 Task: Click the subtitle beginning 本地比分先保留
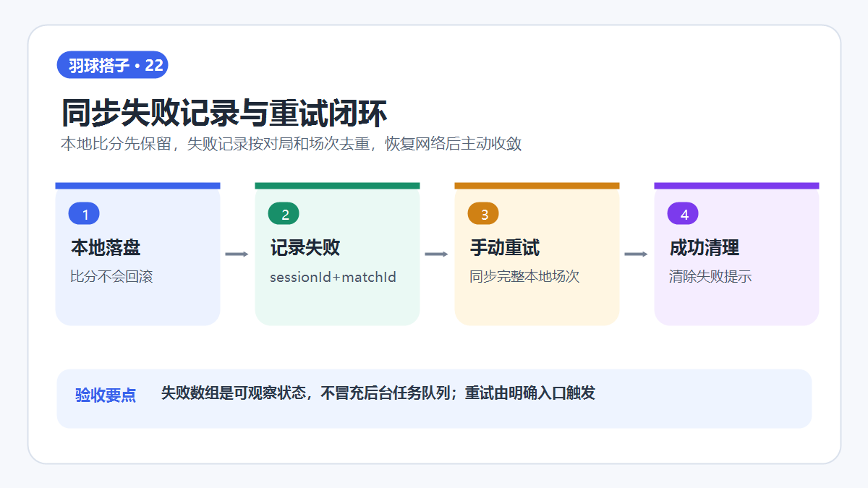point(291,144)
